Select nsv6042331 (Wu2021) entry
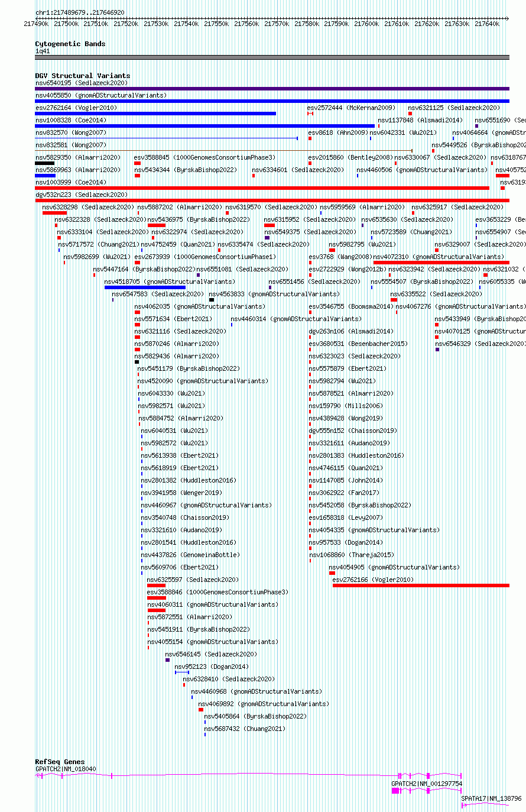The width and height of the screenshot is (526, 812). 403,132
